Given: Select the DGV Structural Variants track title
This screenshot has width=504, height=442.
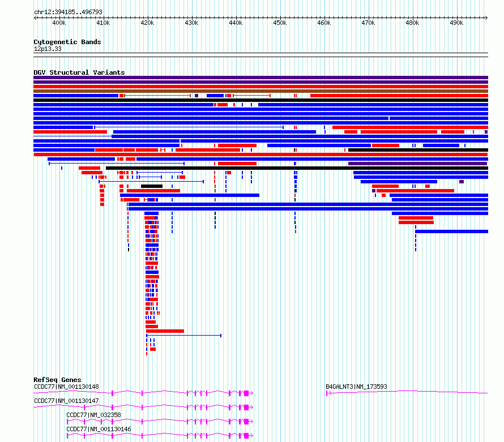Looking at the screenshot, I should click(79, 72).
